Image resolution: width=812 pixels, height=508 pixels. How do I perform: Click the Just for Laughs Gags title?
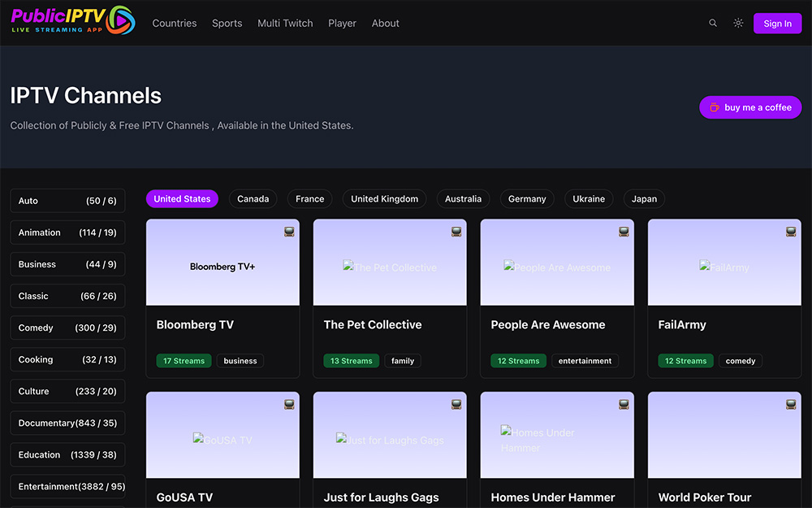[x=381, y=497]
